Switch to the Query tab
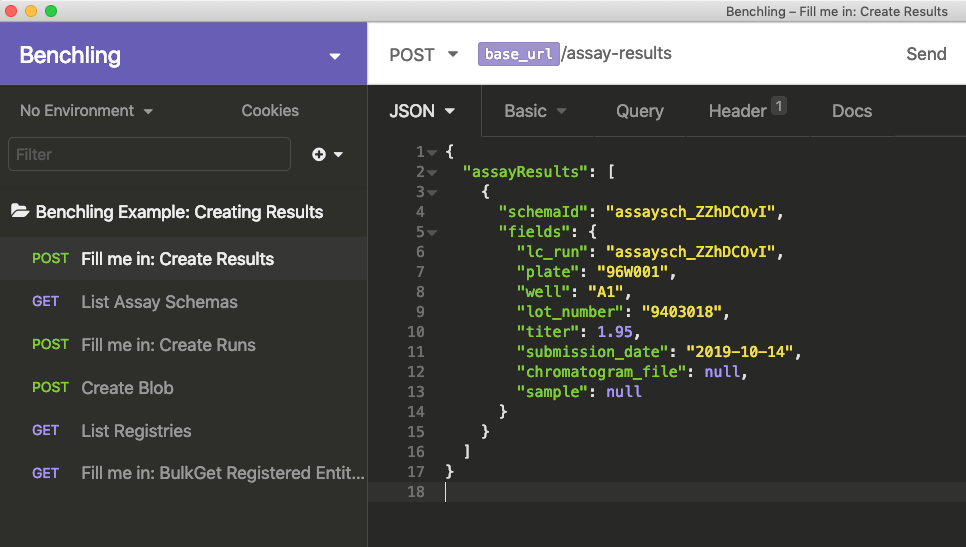Viewport: 966px width, 547px height. tap(639, 111)
